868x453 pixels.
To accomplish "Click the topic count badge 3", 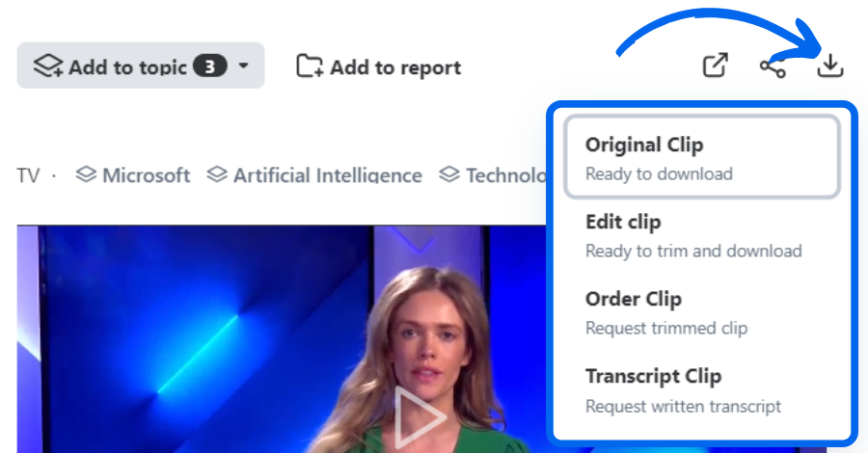I will [x=210, y=67].
